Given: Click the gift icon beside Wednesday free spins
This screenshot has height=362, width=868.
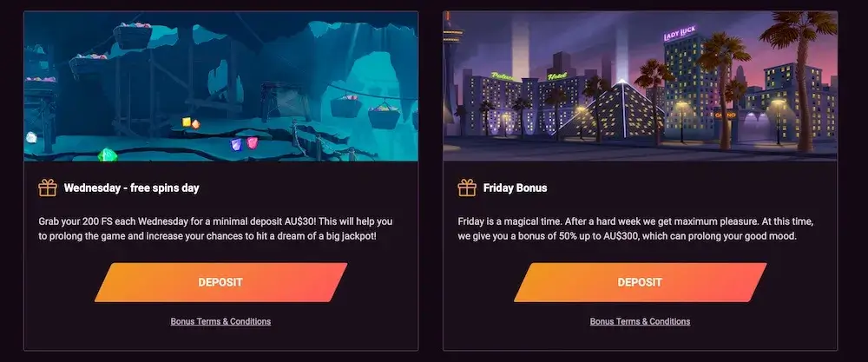Looking at the screenshot, I should (48, 188).
